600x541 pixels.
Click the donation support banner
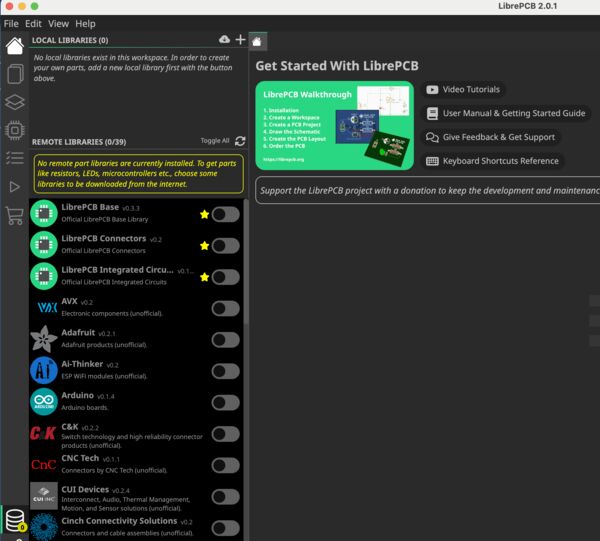pos(428,190)
